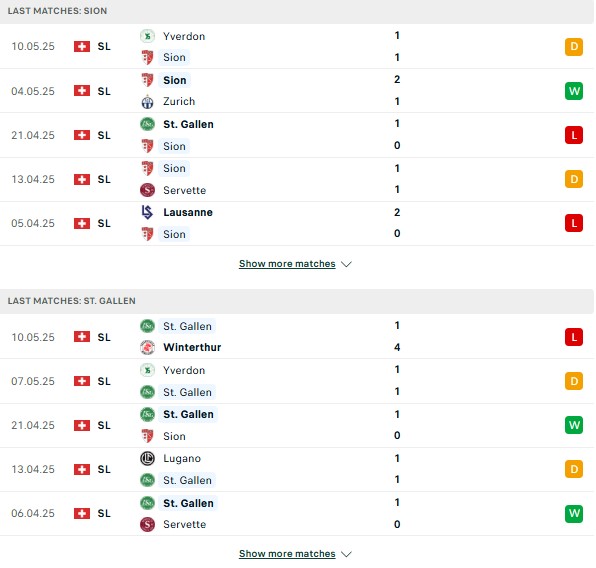The height and width of the screenshot is (568, 596).
Task: Click the Yverdon team logo in Sion's 10.05.25 match
Action: tap(147, 36)
